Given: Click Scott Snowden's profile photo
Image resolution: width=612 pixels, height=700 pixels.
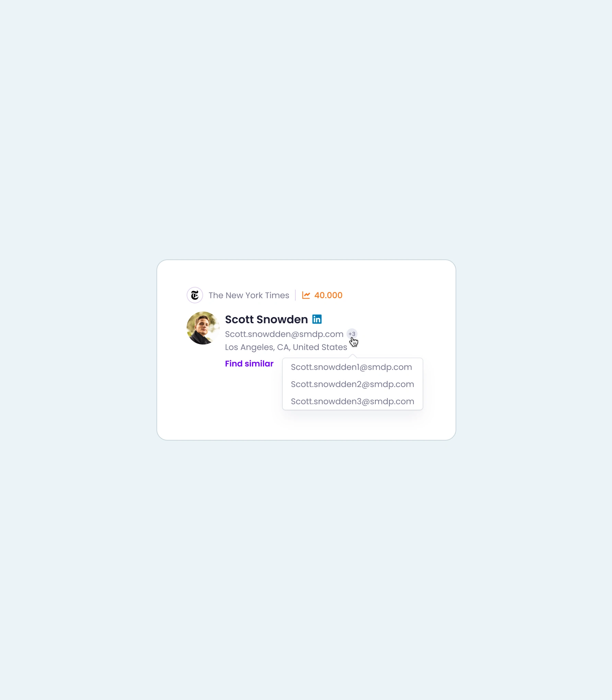Looking at the screenshot, I should coord(203,328).
